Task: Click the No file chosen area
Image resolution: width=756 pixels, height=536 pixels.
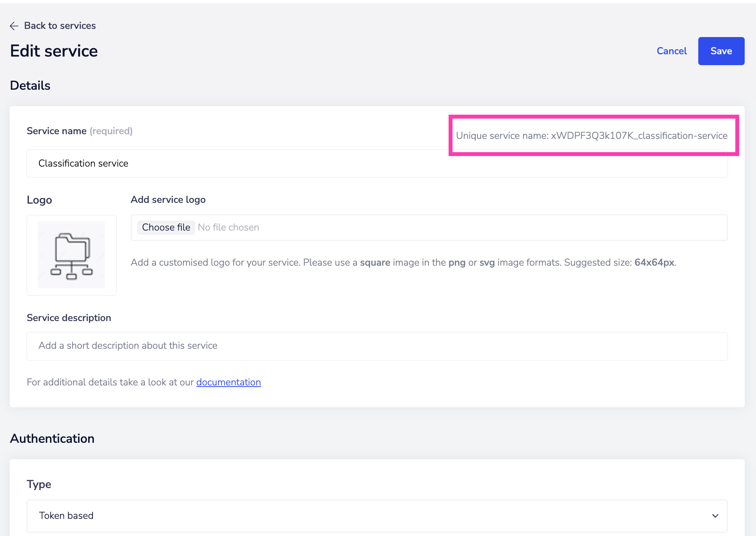Action: tap(228, 227)
